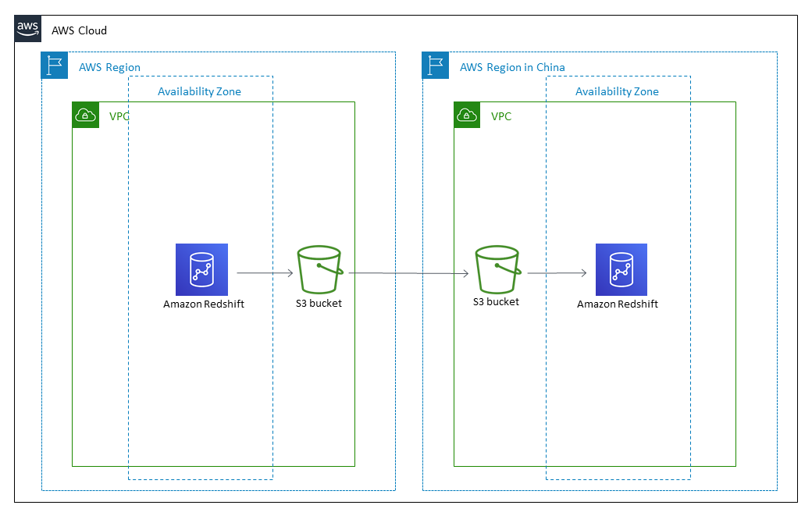The height and width of the screenshot is (523, 812).
Task: Select the left Amazon Redshift database icon
Action: coord(201,269)
